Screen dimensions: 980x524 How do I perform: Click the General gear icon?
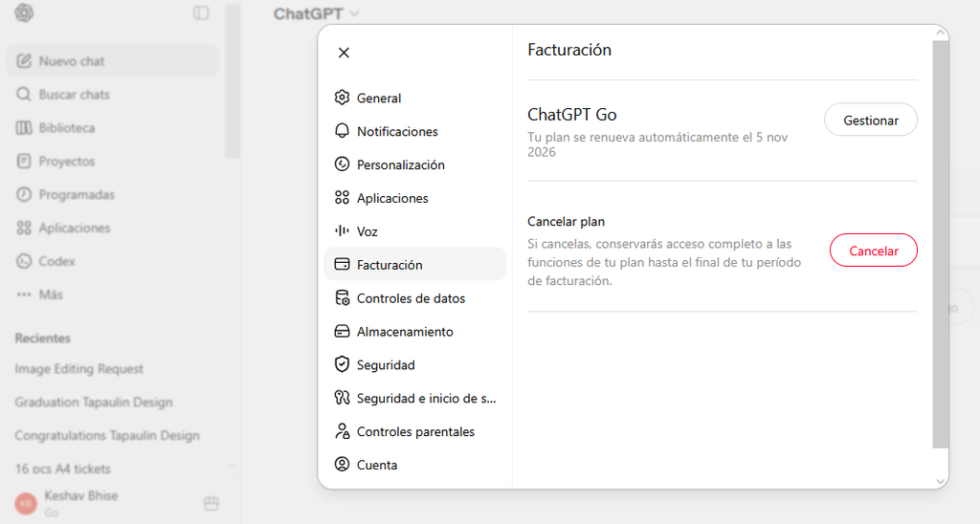342,98
